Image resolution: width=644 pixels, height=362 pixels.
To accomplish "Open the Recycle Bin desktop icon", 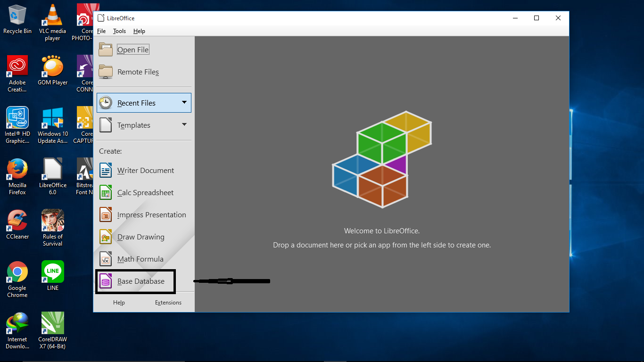I will 17,19.
